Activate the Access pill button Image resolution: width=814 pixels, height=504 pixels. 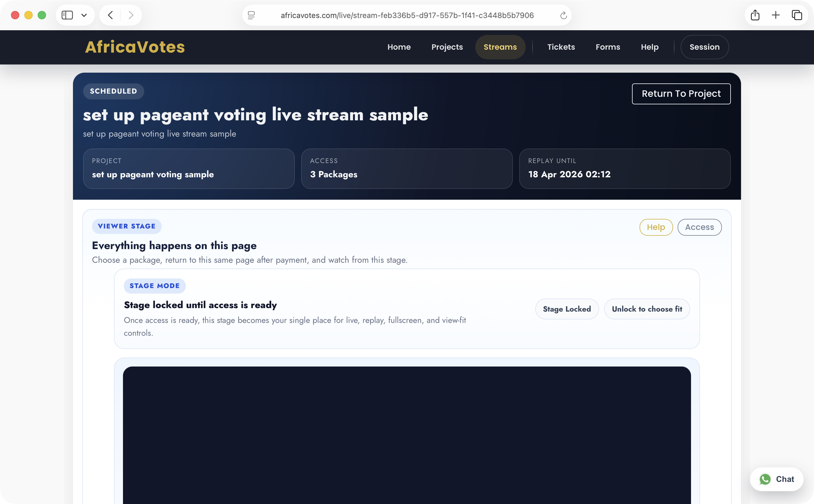point(699,227)
